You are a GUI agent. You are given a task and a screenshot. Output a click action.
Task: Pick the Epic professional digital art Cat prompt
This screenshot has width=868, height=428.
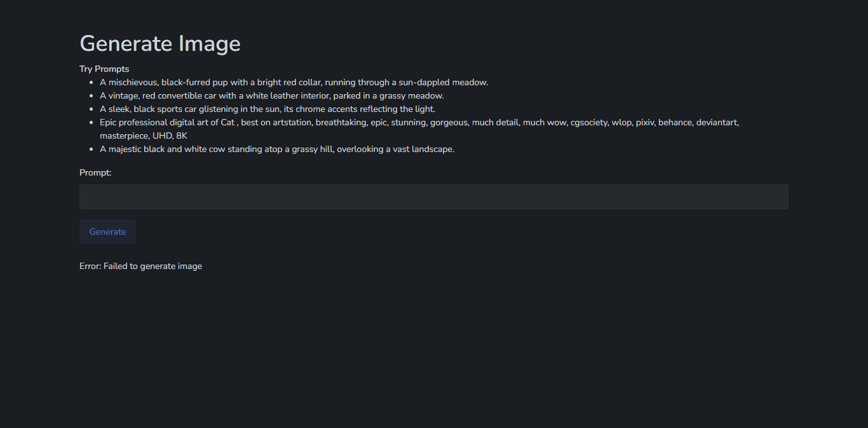click(419, 128)
